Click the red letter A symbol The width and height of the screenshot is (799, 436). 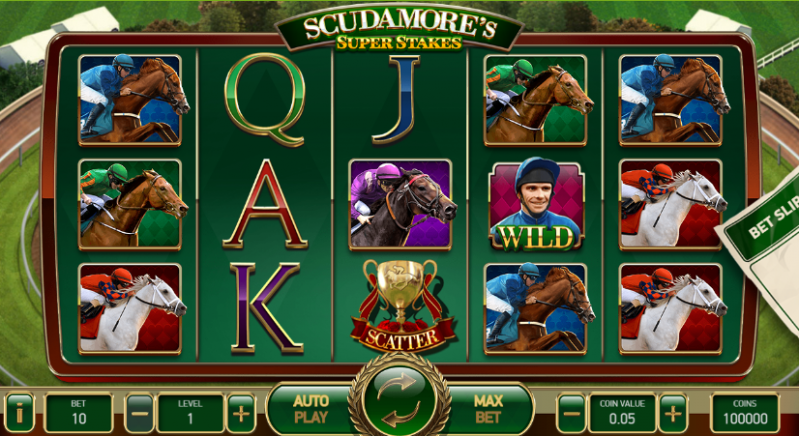265,204
